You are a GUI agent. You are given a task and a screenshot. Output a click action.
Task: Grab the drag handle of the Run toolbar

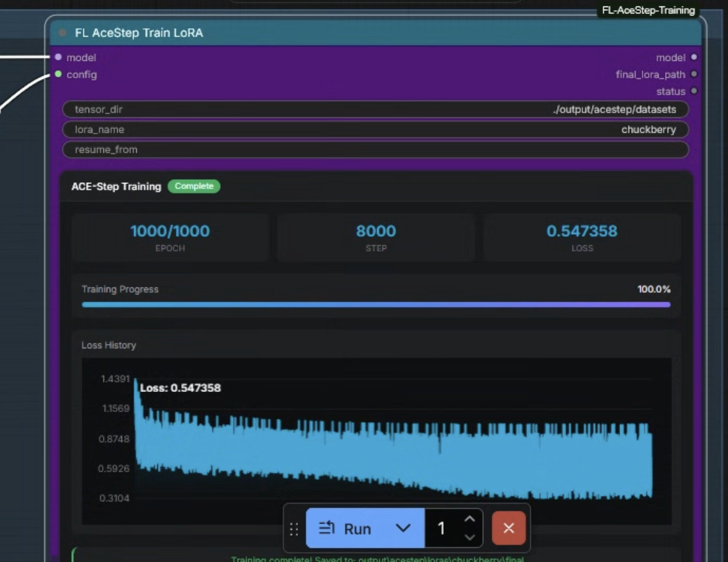(294, 529)
